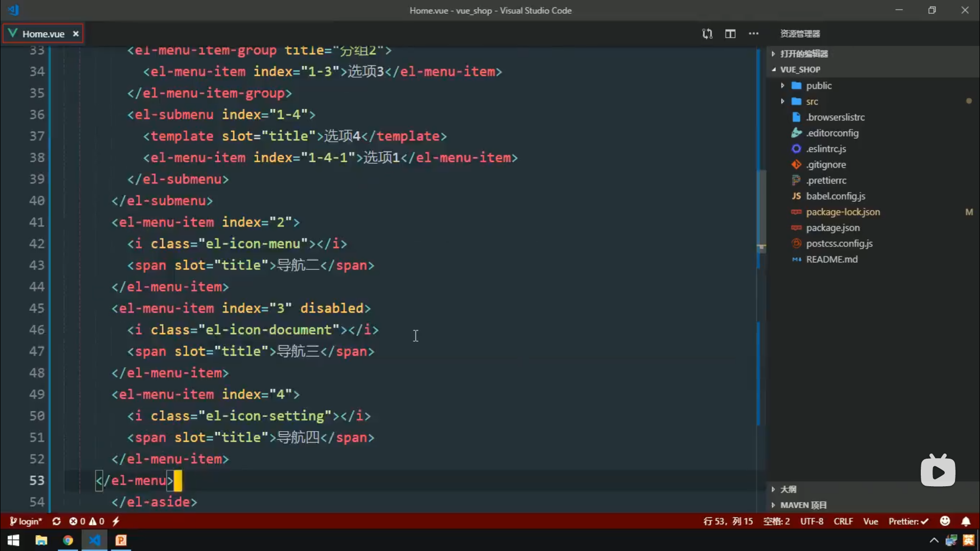The image size is (980, 551).
Task: Open the .browserslistrc file
Action: click(x=835, y=117)
